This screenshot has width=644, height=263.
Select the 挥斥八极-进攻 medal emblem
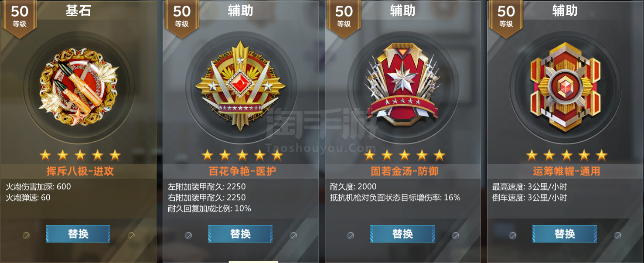pyautogui.click(x=78, y=87)
